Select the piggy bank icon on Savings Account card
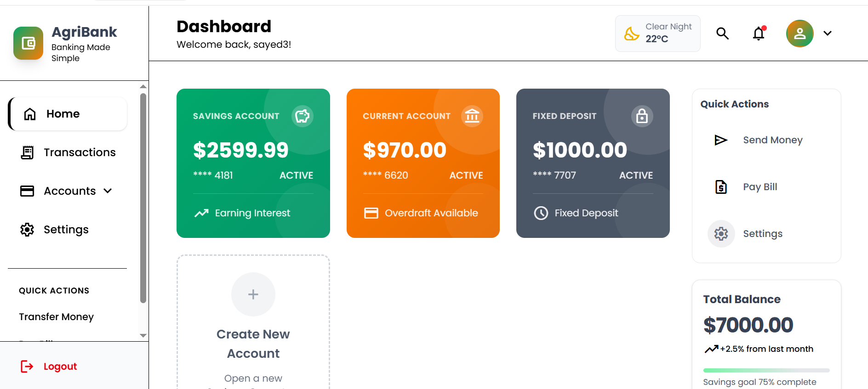This screenshot has width=868, height=389. pyautogui.click(x=303, y=116)
